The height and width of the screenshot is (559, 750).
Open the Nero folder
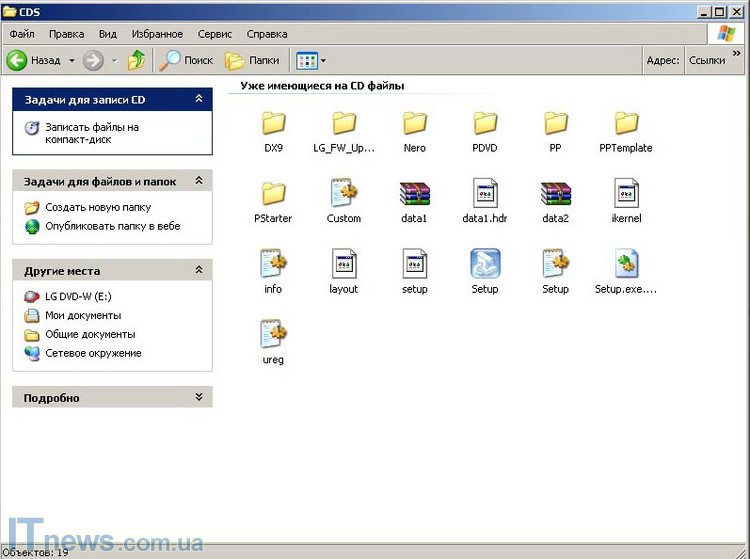(414, 124)
